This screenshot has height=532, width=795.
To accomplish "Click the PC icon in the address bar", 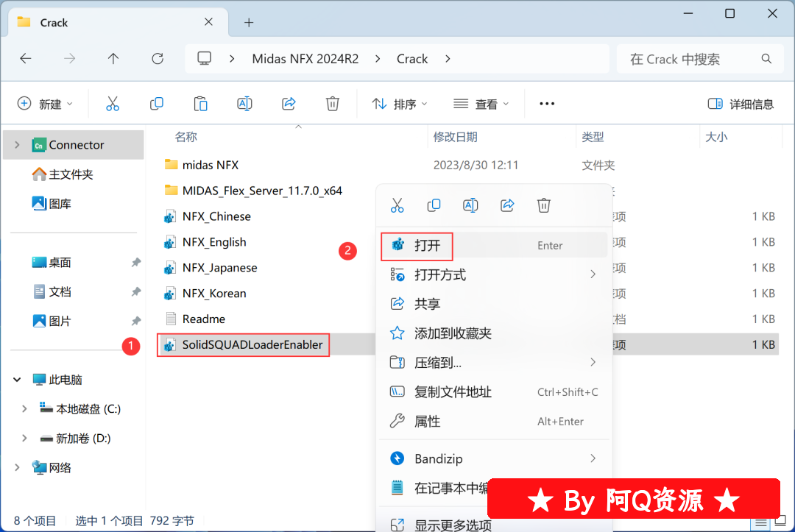I will click(x=205, y=59).
